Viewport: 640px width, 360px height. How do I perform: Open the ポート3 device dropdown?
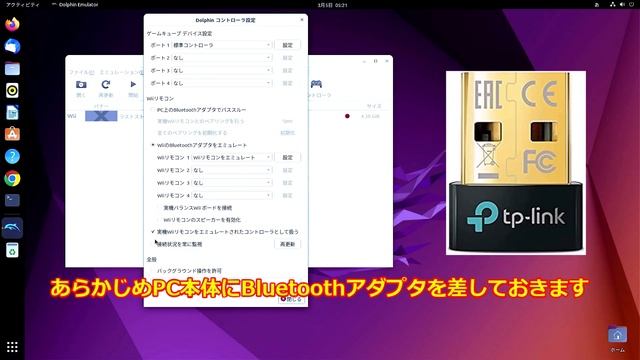(x=222, y=71)
